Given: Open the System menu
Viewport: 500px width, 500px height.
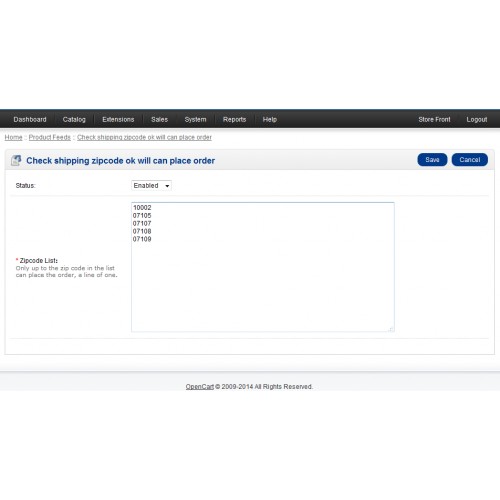Looking at the screenshot, I should (x=195, y=119).
